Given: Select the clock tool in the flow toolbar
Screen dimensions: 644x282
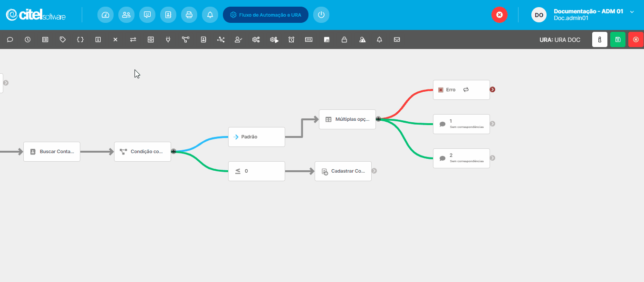Looking at the screenshot, I should [28, 40].
